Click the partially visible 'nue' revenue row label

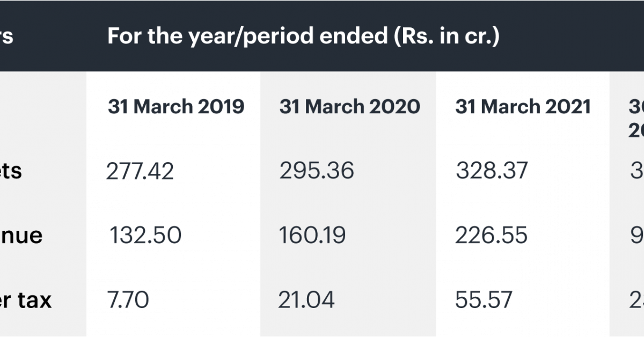(x=21, y=236)
